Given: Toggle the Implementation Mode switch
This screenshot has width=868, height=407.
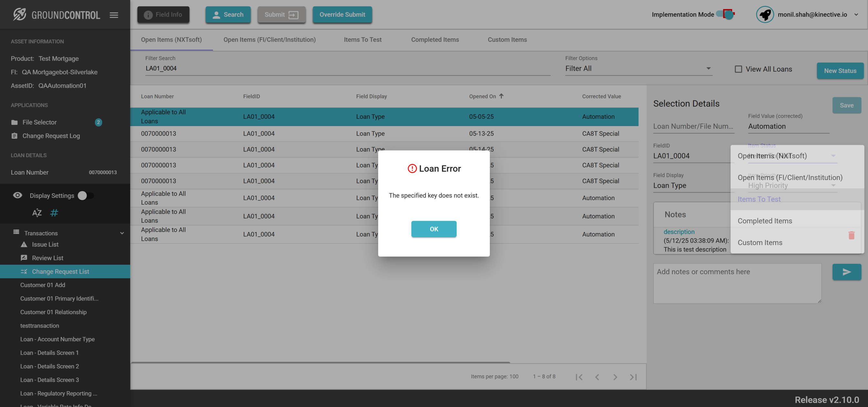Looking at the screenshot, I should point(726,15).
